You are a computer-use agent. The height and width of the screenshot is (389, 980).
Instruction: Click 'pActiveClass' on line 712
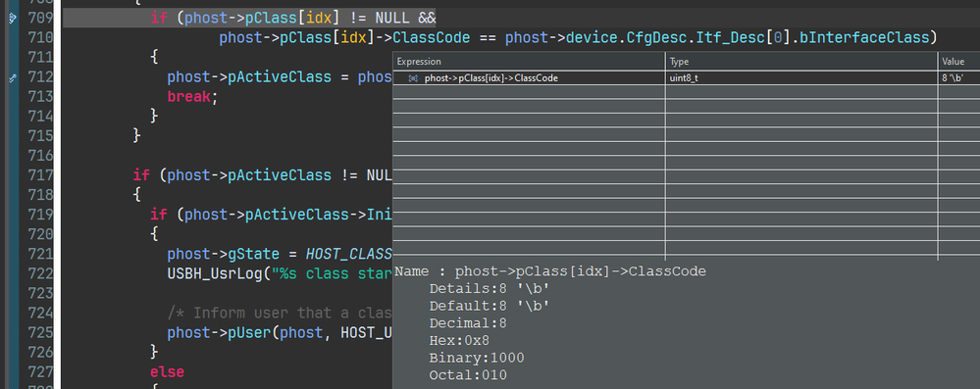point(280,77)
